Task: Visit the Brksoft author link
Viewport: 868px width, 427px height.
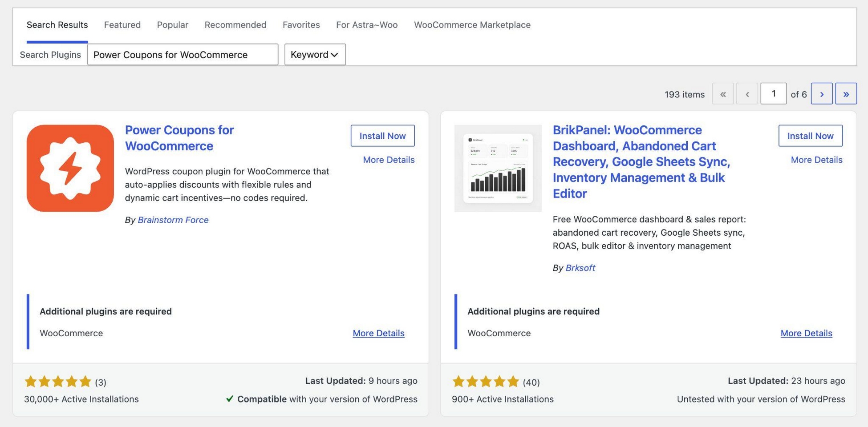Action: coord(580,268)
